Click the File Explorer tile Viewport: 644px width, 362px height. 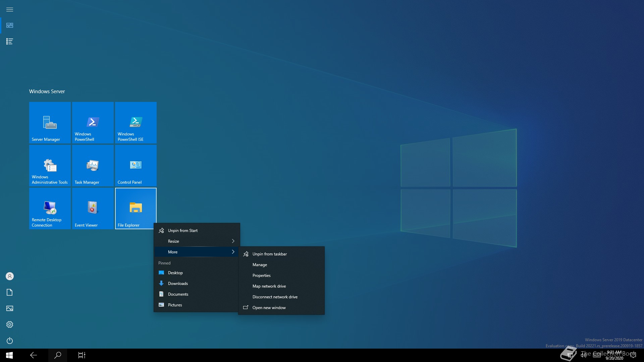[x=136, y=208]
